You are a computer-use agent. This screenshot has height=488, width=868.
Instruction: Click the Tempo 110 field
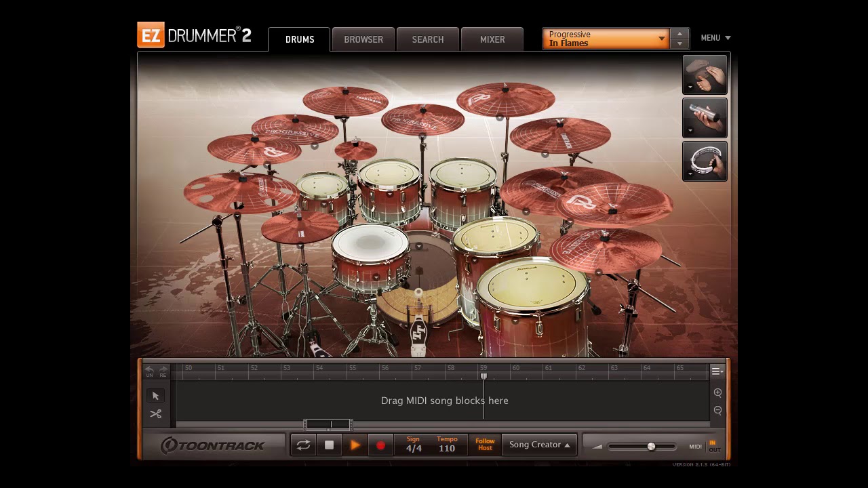click(x=447, y=445)
